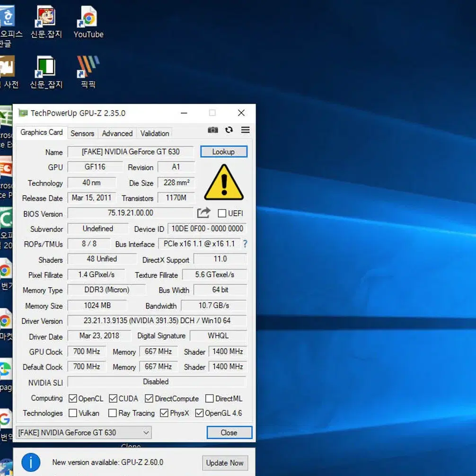This screenshot has height=476, width=476.
Task: Switch to the Advanced tab
Action: pos(117,133)
